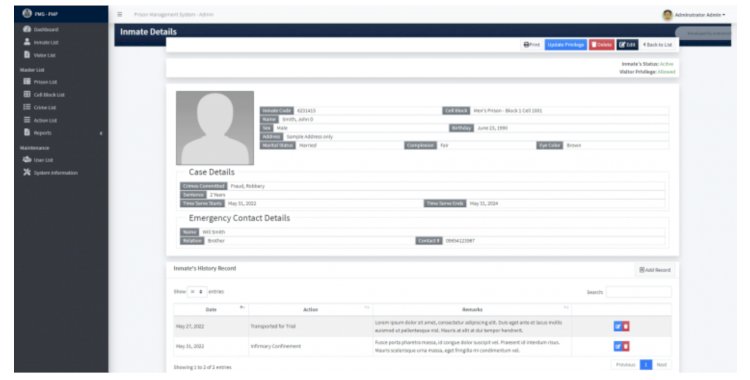Click the Fraud, Robbery crimes value
Viewport: 750px width, 380px height.
pyautogui.click(x=247, y=186)
